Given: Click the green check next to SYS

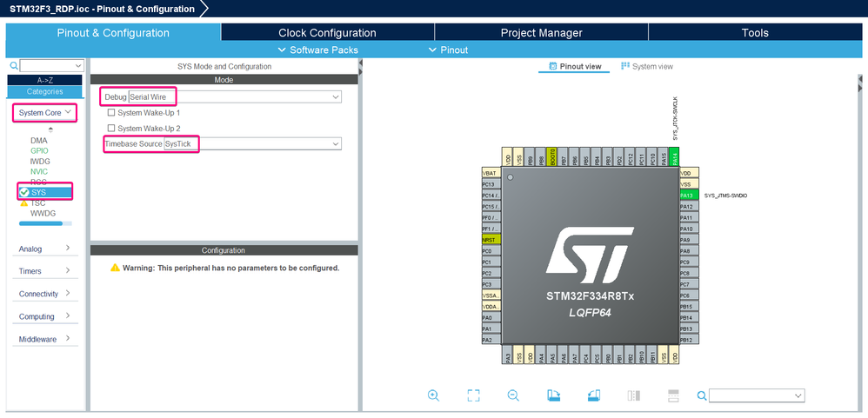Looking at the screenshot, I should pyautogui.click(x=23, y=192).
